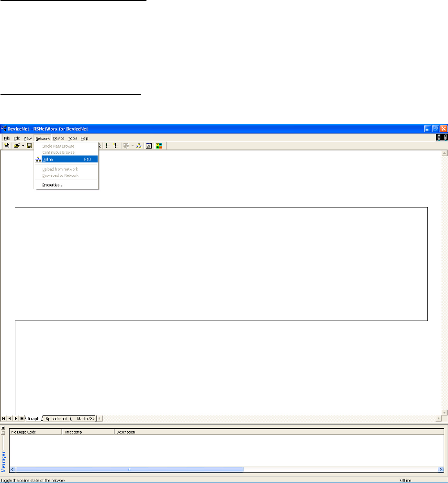Switch to the Spreadsheet tab

pos(56,418)
